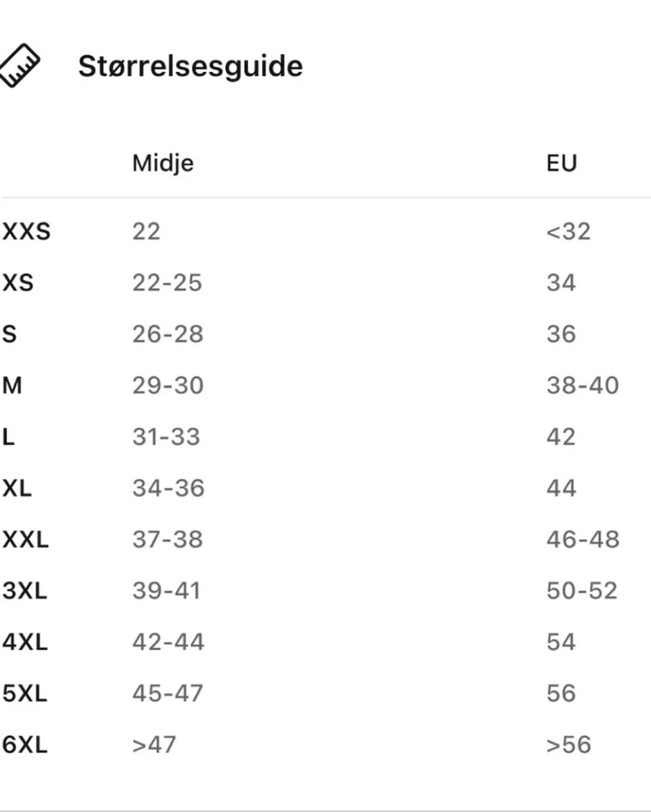Choose the M size label
This screenshot has width=651, height=812.
click(12, 386)
